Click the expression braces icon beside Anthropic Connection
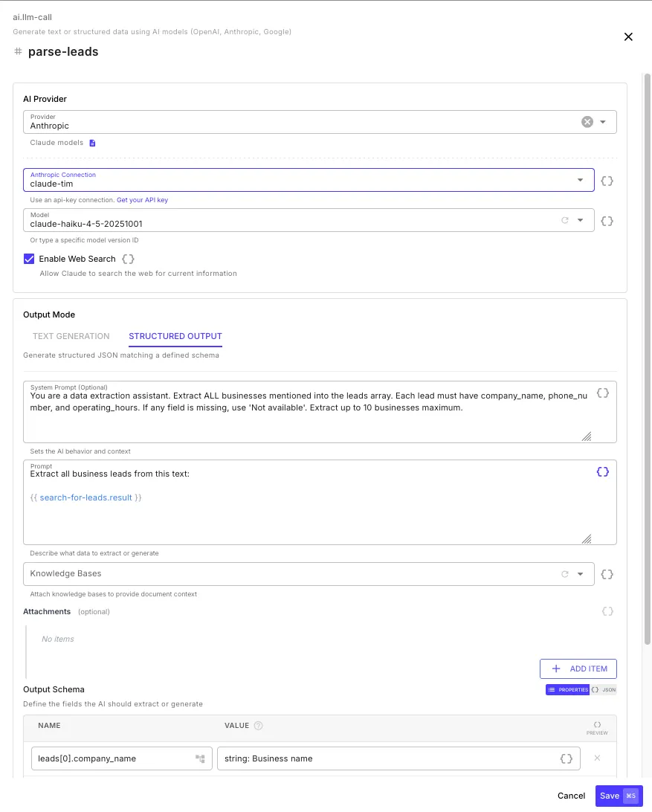The image size is (652, 812). 607,180
